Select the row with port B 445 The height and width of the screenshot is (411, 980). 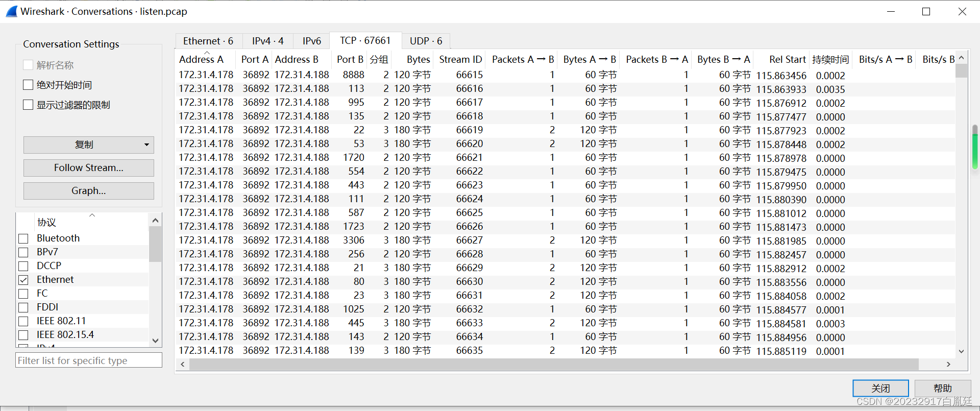tap(566, 323)
